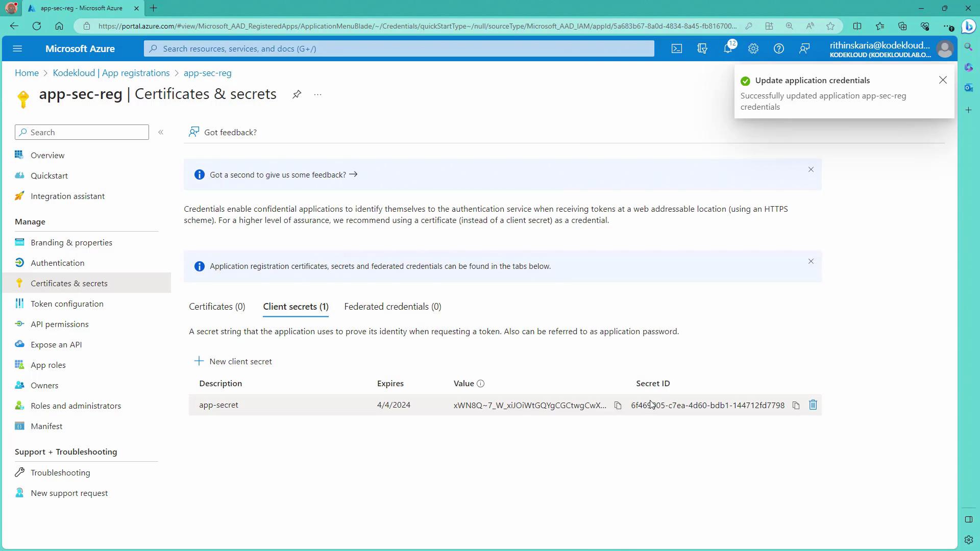The width and height of the screenshot is (980, 551).
Task: Open a new browser tab
Action: coord(153,8)
